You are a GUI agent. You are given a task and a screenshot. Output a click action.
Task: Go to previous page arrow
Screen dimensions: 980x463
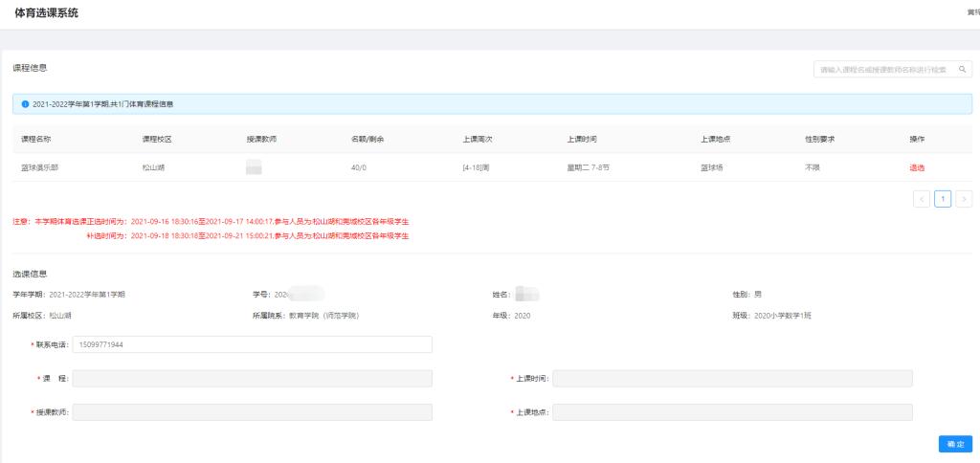click(x=922, y=199)
